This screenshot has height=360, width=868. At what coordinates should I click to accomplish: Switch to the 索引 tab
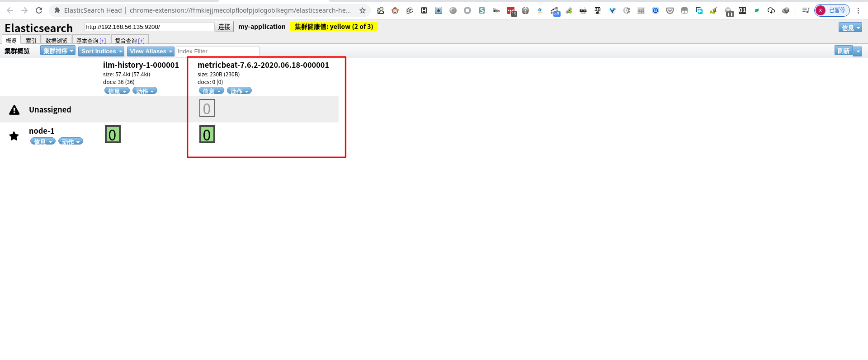click(31, 40)
